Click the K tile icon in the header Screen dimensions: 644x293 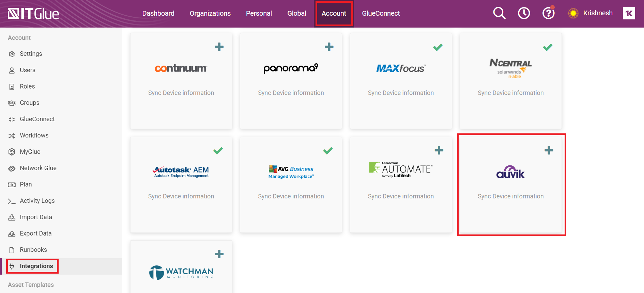tap(629, 13)
